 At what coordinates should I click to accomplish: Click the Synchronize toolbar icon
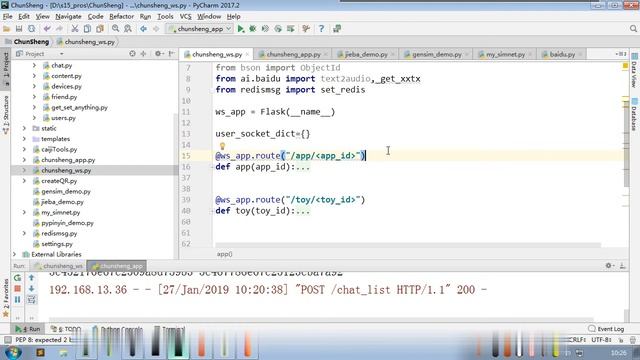(31, 29)
